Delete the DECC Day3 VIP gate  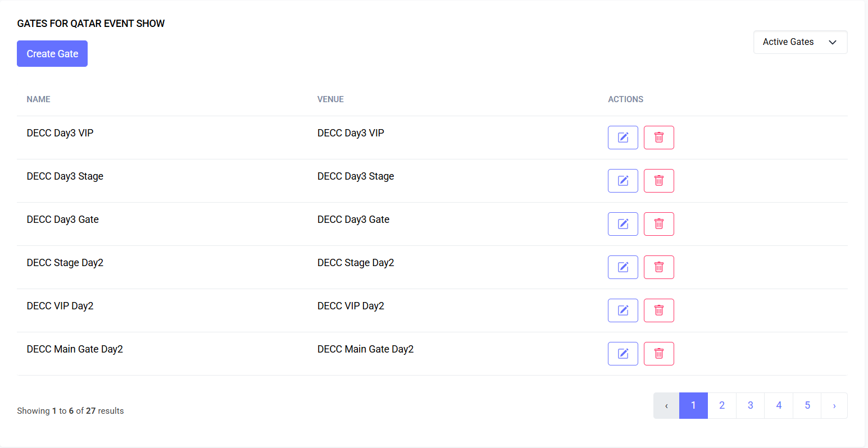point(658,138)
